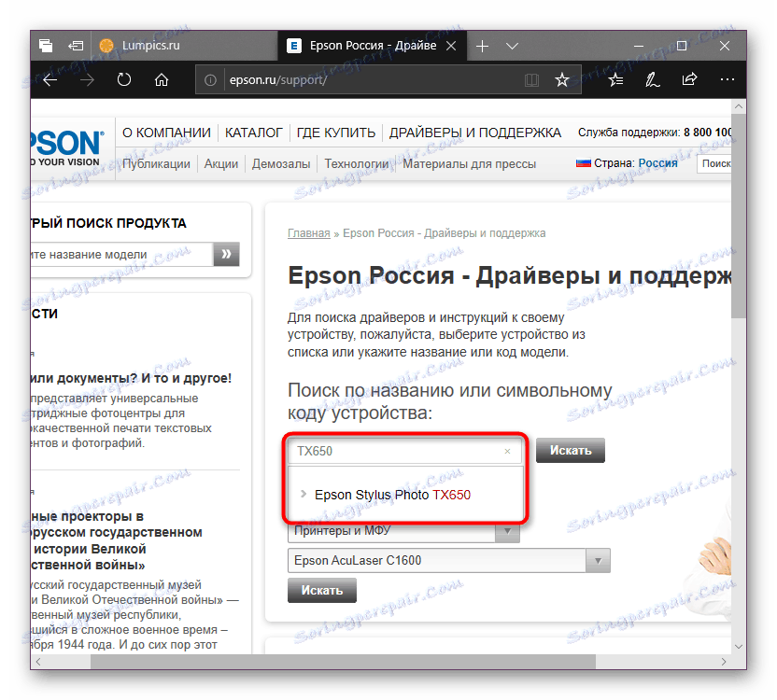777x700 pixels.
Task: Open the Share panel icon
Action: 690,80
